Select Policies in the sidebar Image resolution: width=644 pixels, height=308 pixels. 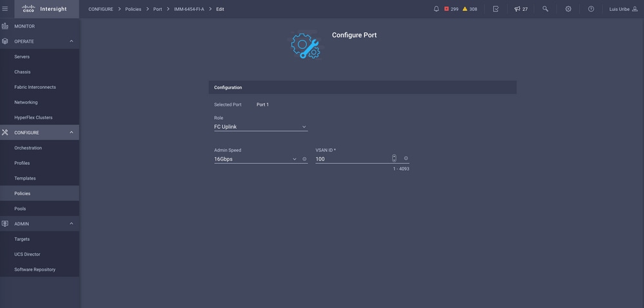(39, 193)
